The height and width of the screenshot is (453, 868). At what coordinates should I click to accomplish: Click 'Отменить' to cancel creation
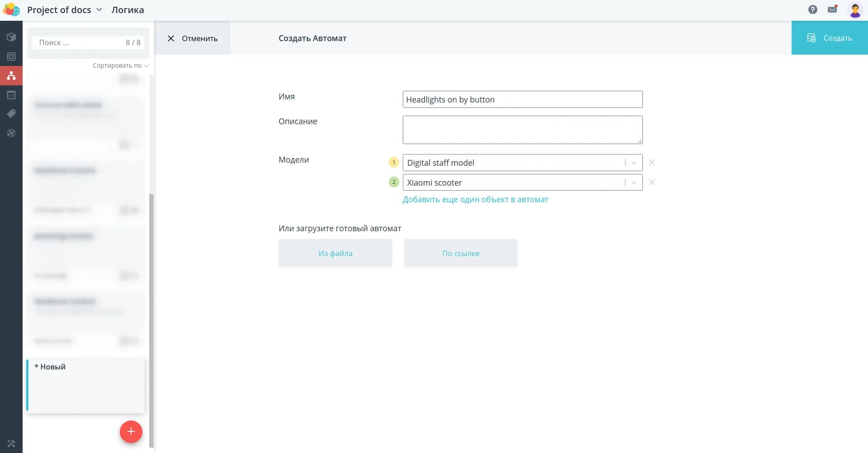coord(192,38)
